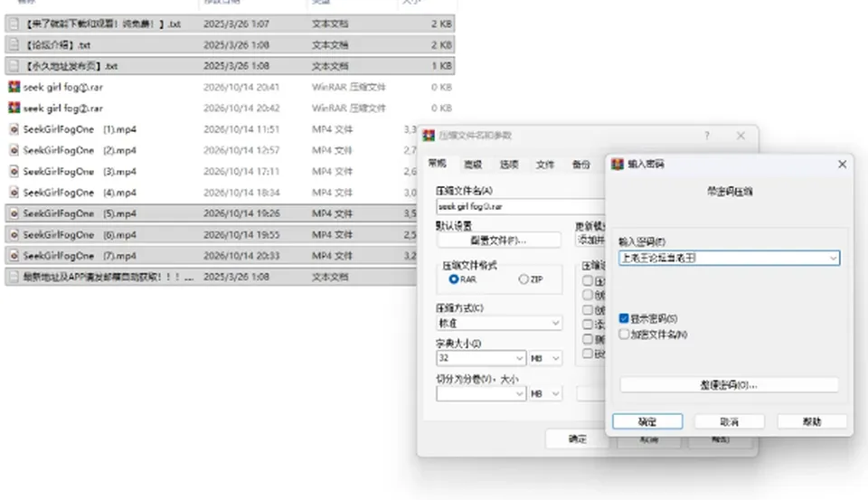This screenshot has height=500, width=868.
Task: Click the icon of the last txt file with APP in its name
Action: [x=14, y=277]
